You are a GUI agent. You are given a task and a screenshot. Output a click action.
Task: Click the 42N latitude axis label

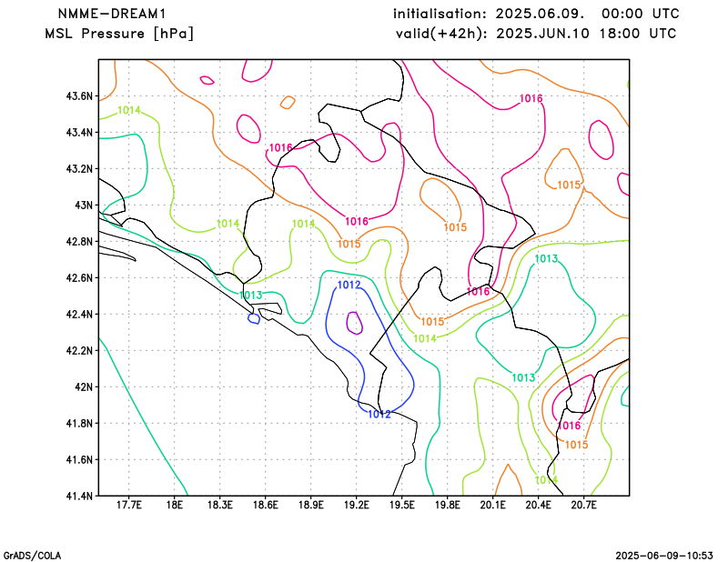coord(84,387)
